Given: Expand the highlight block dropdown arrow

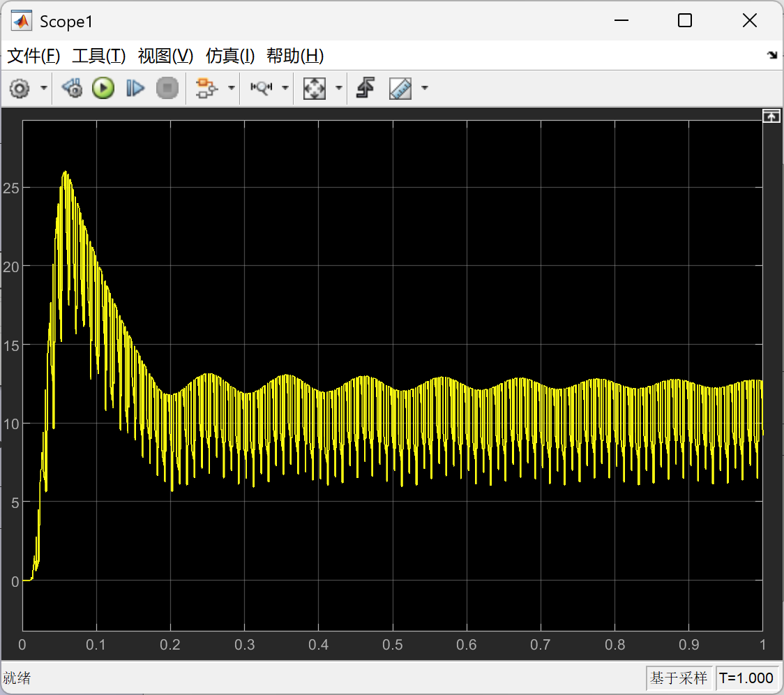Looking at the screenshot, I should click(x=231, y=88).
